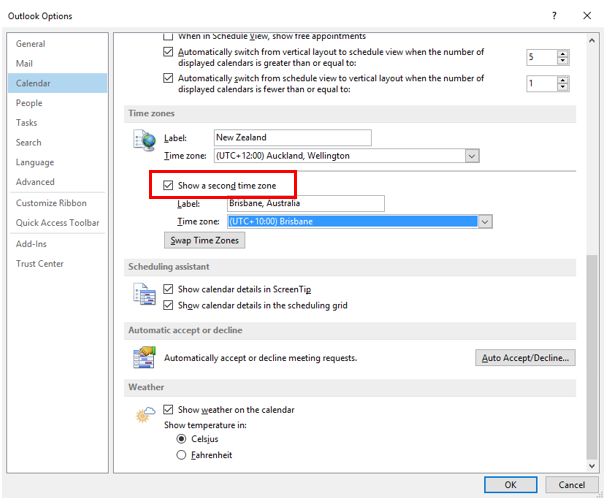Image resolution: width=609 pixels, height=498 pixels.
Task: Uncheck Show calendar details in the scheduling grid
Action: 168,305
